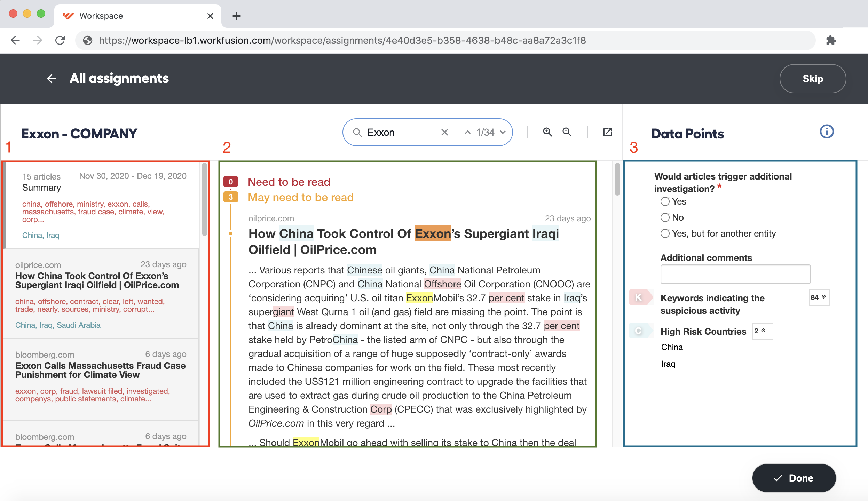The image size is (868, 501).
Task: Jump to the next search match
Action: pyautogui.click(x=503, y=132)
